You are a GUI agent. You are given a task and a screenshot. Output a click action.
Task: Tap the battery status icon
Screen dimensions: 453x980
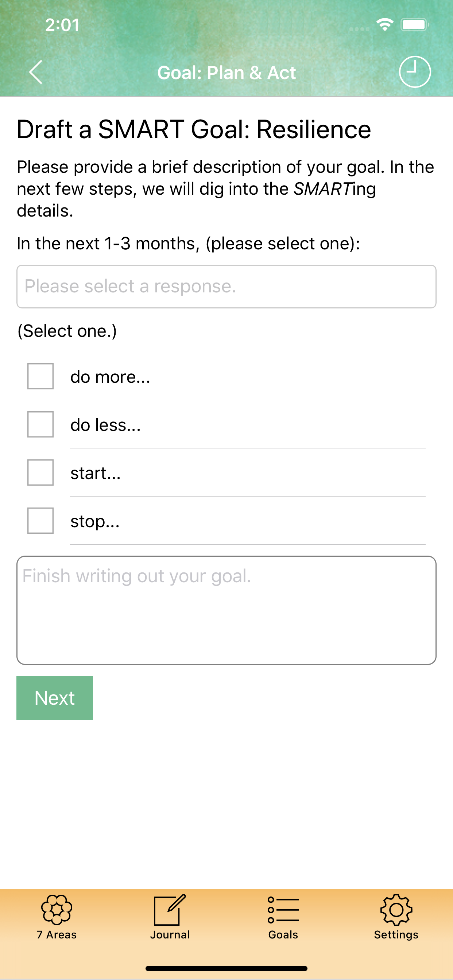click(x=415, y=25)
